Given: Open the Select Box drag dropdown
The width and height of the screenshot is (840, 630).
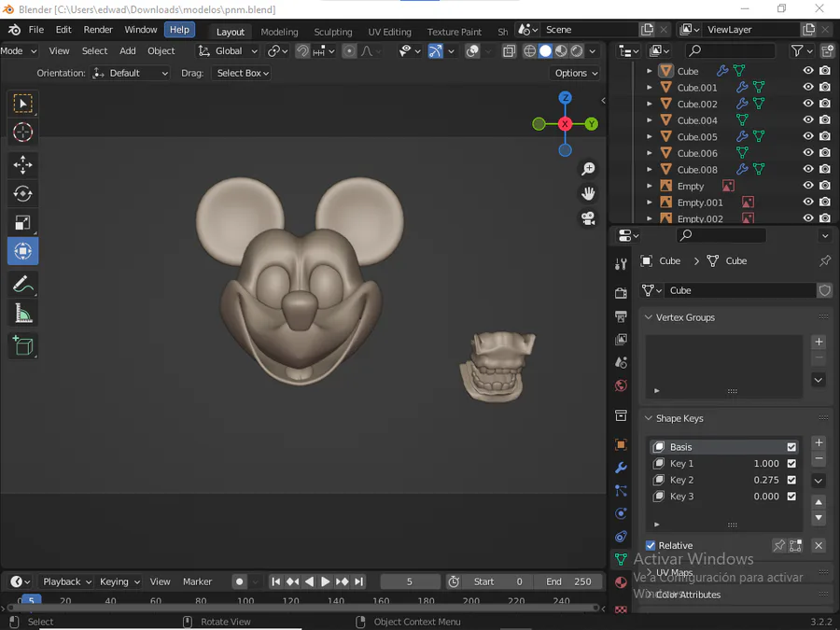Looking at the screenshot, I should point(243,73).
